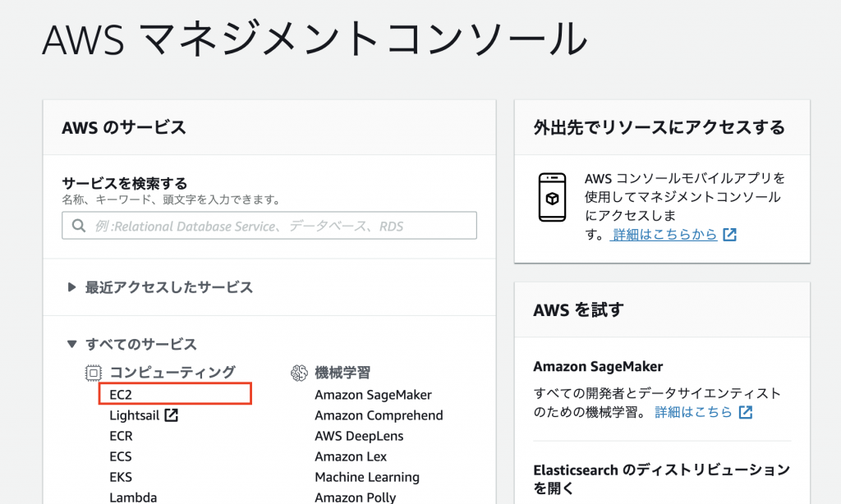Click the mobile app phone icon
Screen dimensions: 841x504
tap(551, 196)
